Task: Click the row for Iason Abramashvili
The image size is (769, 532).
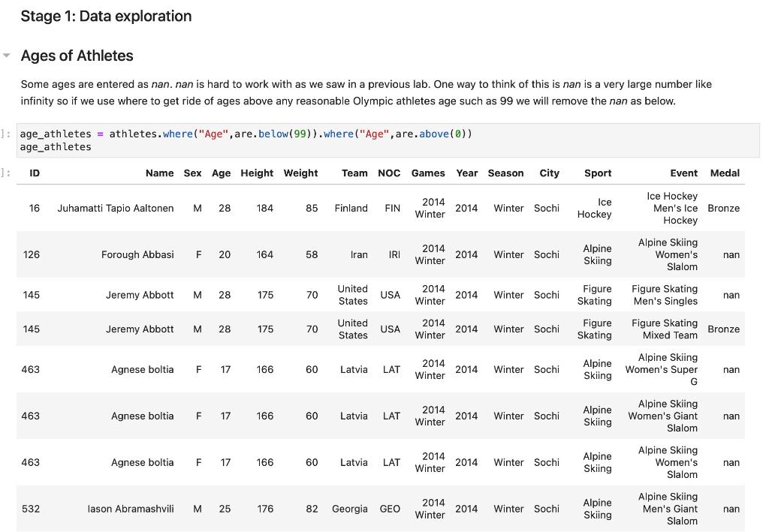Action: pos(131,508)
